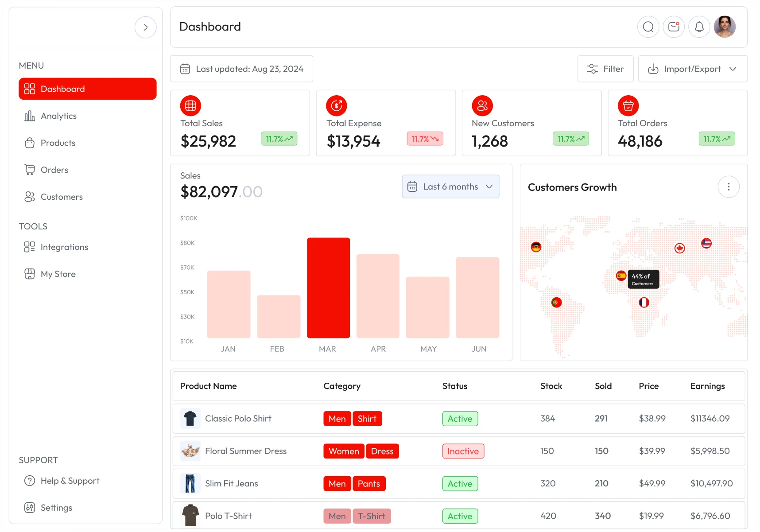Select the March sales bar
Screen dimensions: 760x532
click(x=328, y=288)
